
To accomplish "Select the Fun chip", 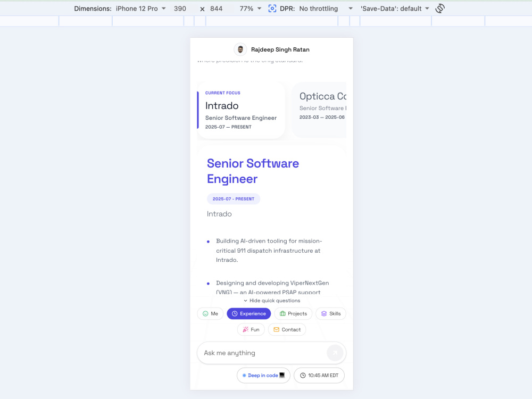I will [x=251, y=329].
